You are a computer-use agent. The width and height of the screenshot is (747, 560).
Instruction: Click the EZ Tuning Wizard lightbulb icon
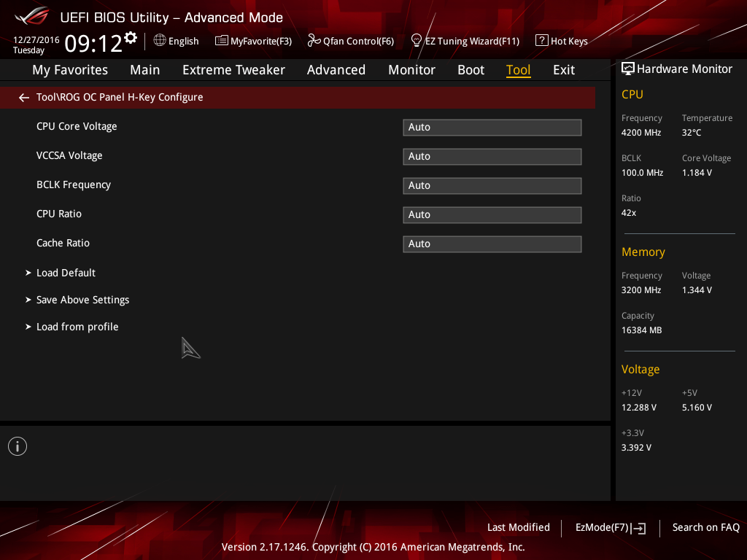417,41
